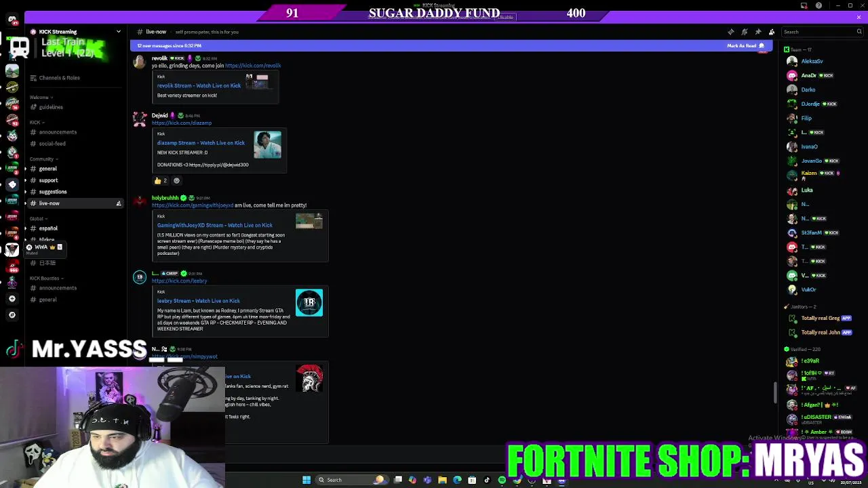Open GamingWithJoeyXD Stream embed title
The height and width of the screenshot is (488, 868).
(215, 225)
